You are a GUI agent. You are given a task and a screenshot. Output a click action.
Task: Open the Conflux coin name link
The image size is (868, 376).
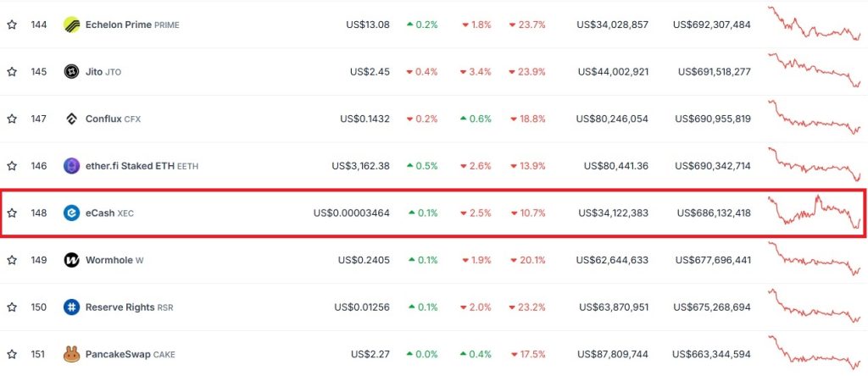103,119
